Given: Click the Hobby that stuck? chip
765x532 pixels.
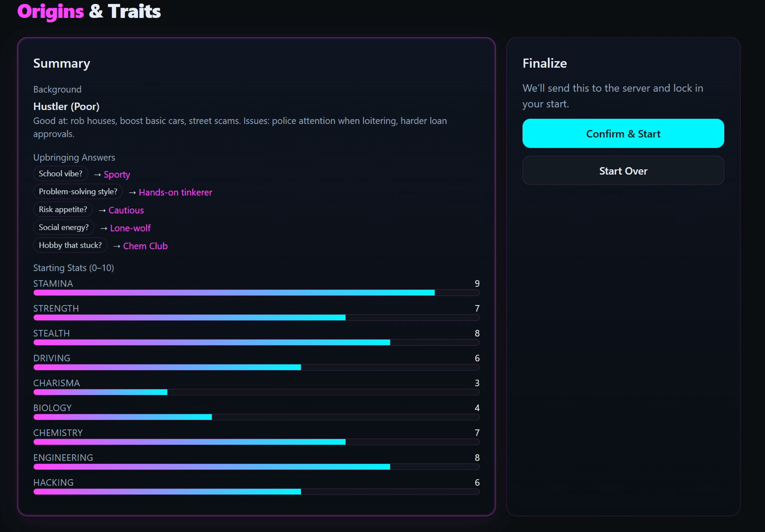Looking at the screenshot, I should tap(70, 245).
